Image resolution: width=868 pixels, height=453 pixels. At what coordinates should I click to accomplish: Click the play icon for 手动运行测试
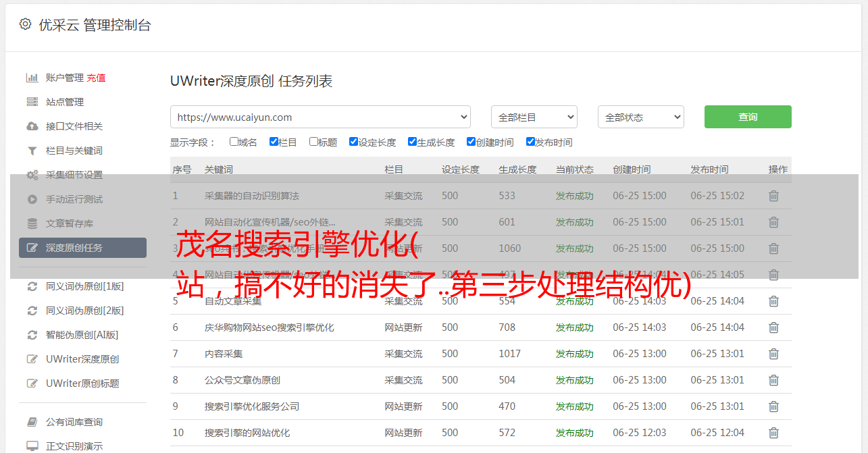click(x=32, y=199)
